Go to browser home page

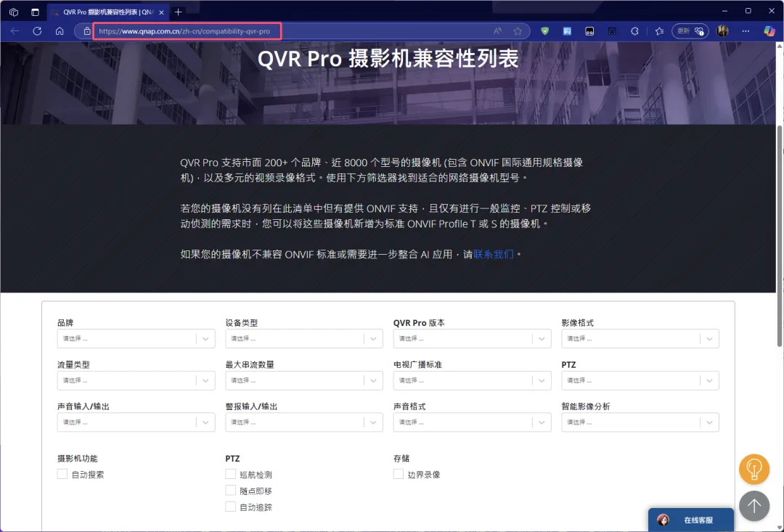pos(60,31)
